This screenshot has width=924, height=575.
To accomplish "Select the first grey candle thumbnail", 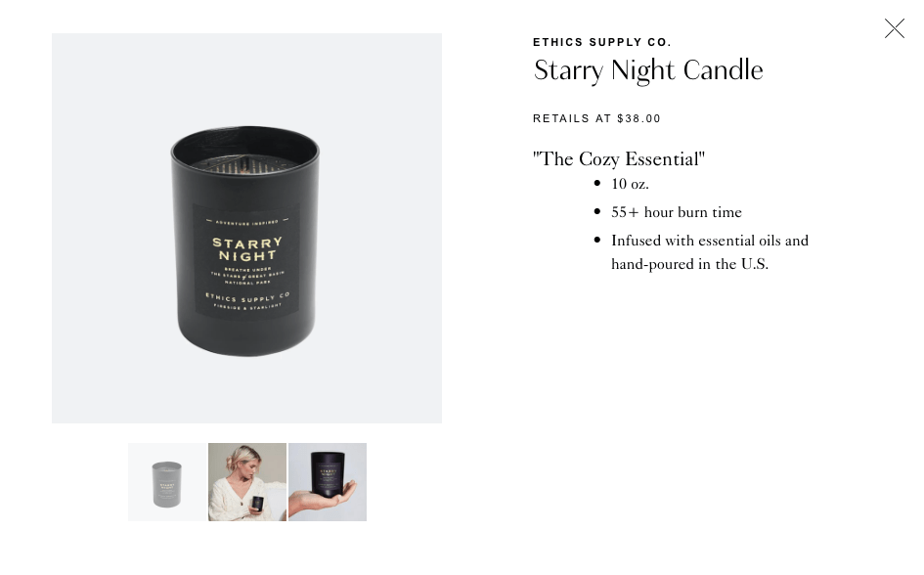I will 167,482.
